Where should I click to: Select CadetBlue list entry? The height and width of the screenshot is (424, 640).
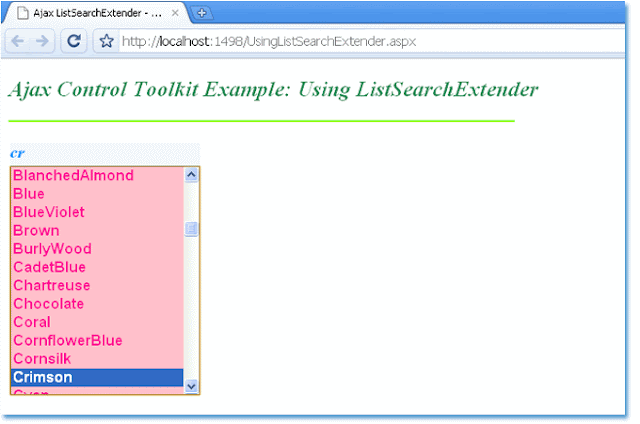tap(97, 267)
